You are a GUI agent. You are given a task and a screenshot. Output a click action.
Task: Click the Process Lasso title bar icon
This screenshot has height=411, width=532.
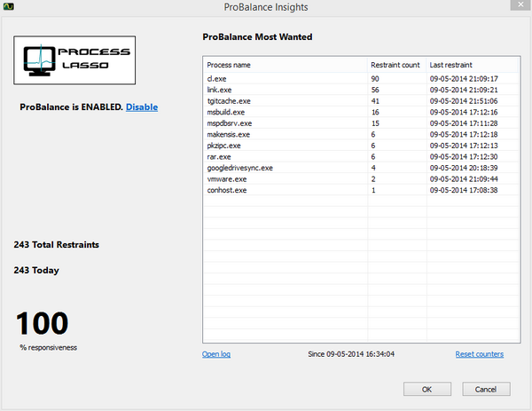tap(9, 6)
